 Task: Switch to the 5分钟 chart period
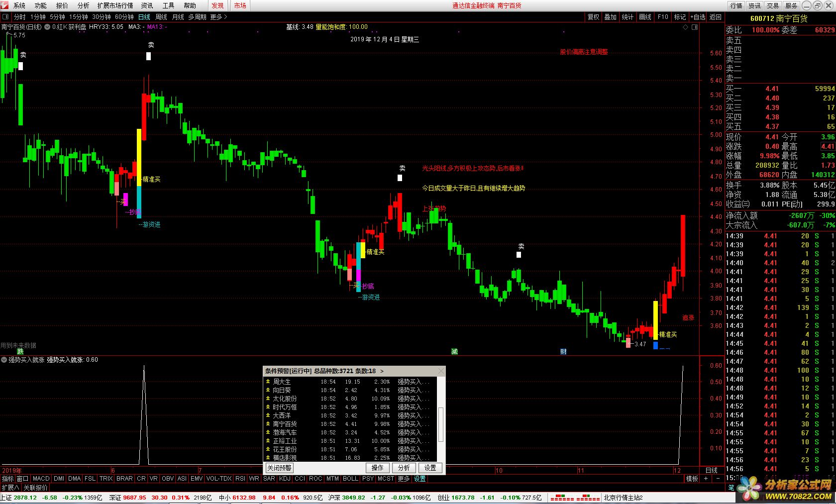(x=57, y=17)
